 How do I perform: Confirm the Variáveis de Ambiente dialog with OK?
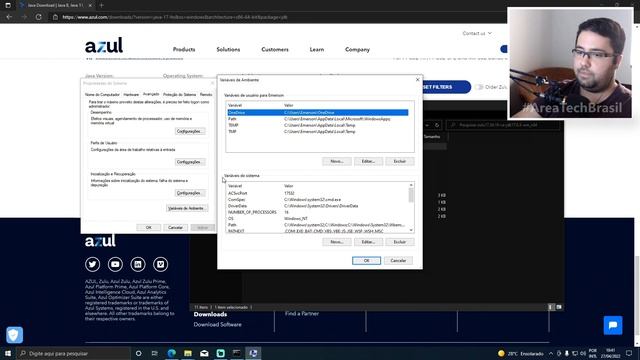tap(367, 260)
